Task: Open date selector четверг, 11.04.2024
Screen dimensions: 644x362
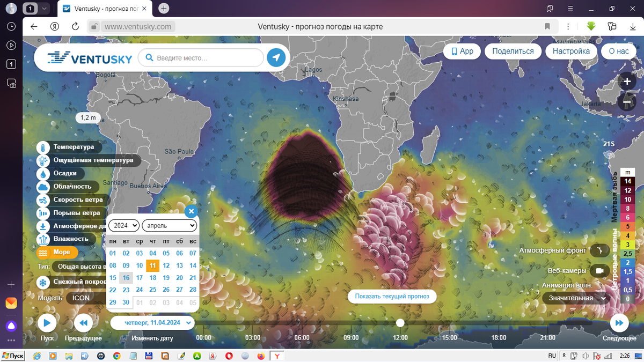Action: [152, 322]
